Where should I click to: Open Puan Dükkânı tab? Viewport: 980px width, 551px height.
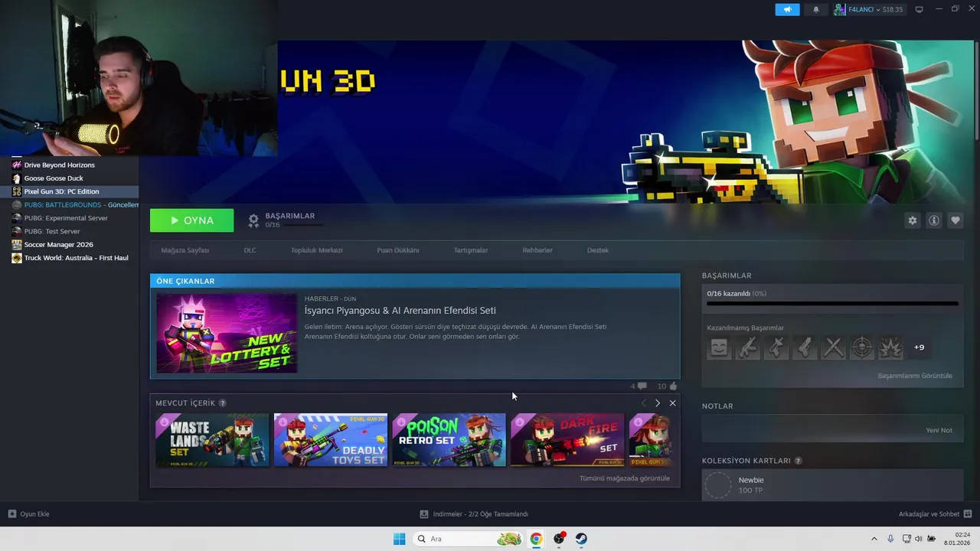point(397,250)
